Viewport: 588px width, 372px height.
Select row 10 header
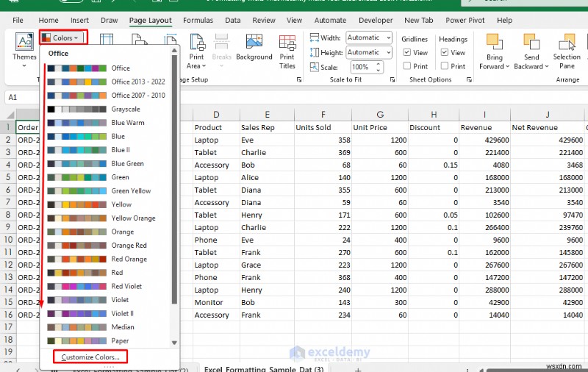tap(8, 240)
